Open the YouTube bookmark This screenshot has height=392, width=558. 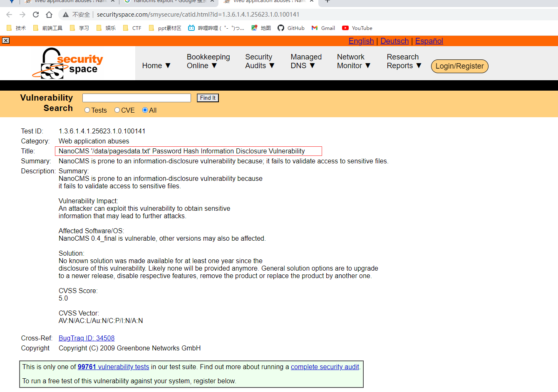point(357,28)
